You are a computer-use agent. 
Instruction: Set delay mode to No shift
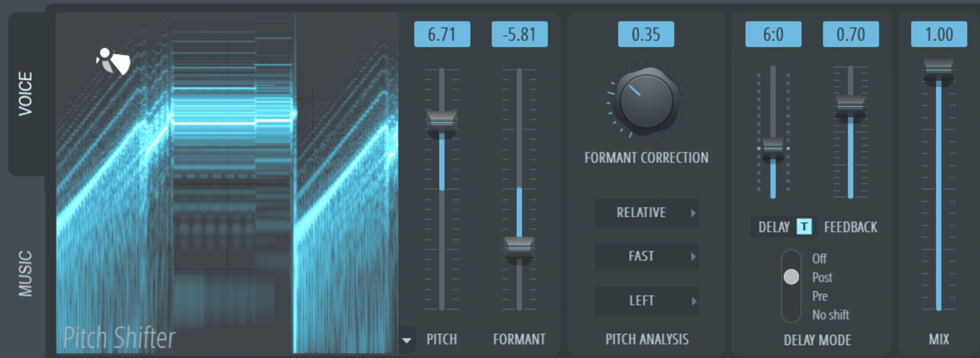pos(831,315)
